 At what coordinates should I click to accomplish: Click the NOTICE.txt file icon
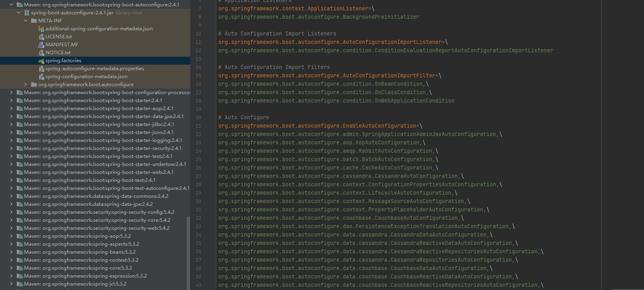coord(41,53)
